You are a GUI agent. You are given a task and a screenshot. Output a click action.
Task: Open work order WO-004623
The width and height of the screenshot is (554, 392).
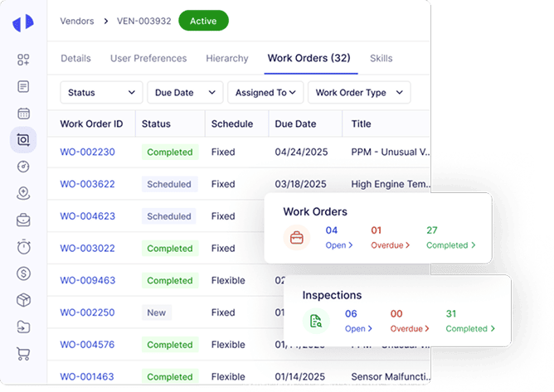[88, 216]
